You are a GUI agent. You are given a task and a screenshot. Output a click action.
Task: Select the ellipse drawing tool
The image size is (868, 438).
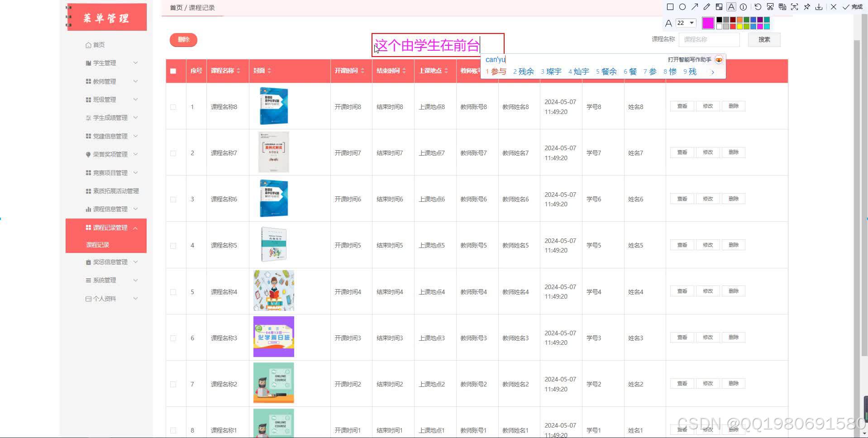tap(683, 7)
